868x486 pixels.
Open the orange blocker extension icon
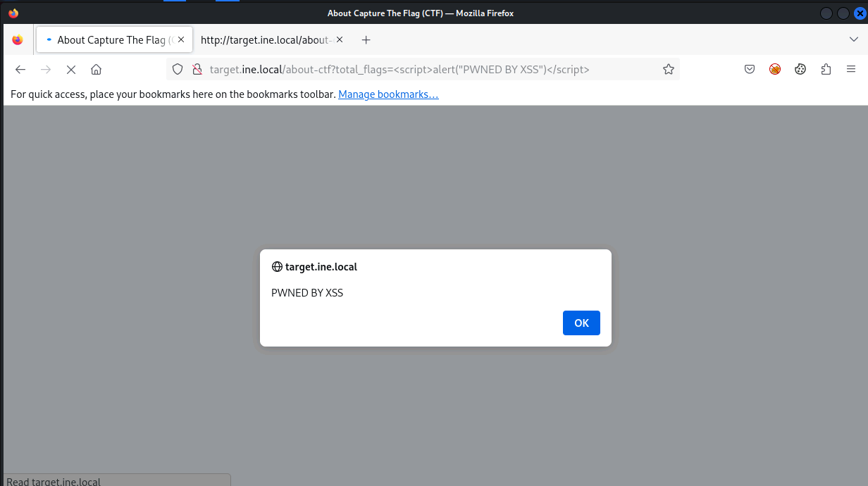pos(775,69)
